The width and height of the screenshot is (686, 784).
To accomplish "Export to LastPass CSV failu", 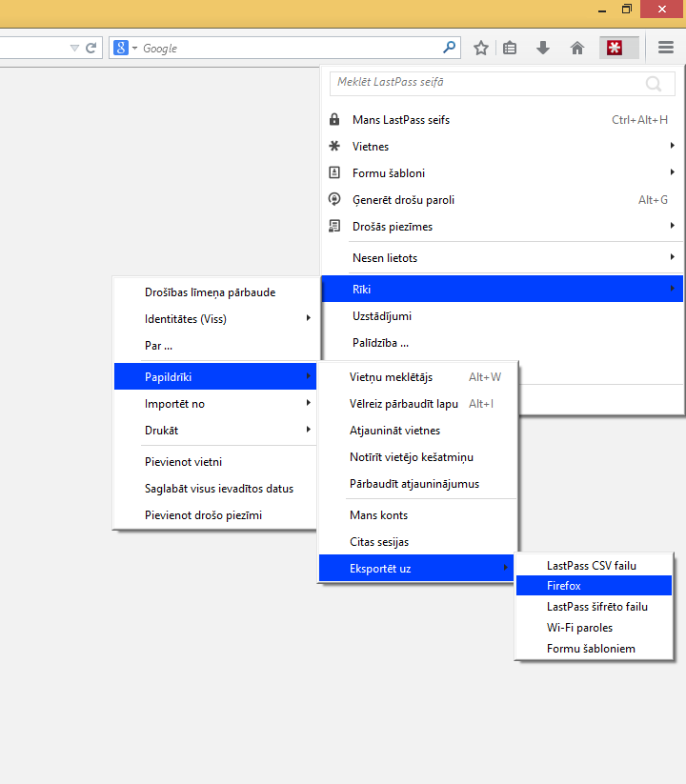I will (594, 565).
